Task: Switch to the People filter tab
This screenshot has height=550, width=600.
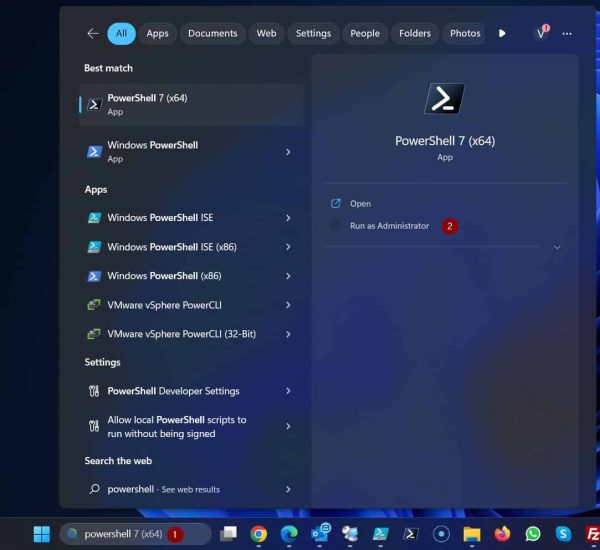Action: tap(365, 34)
